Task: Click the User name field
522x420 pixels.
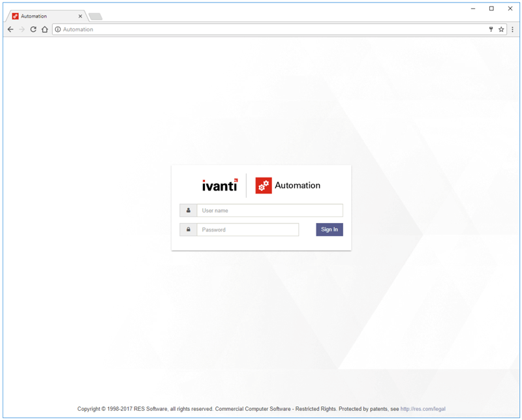Action: (269, 211)
